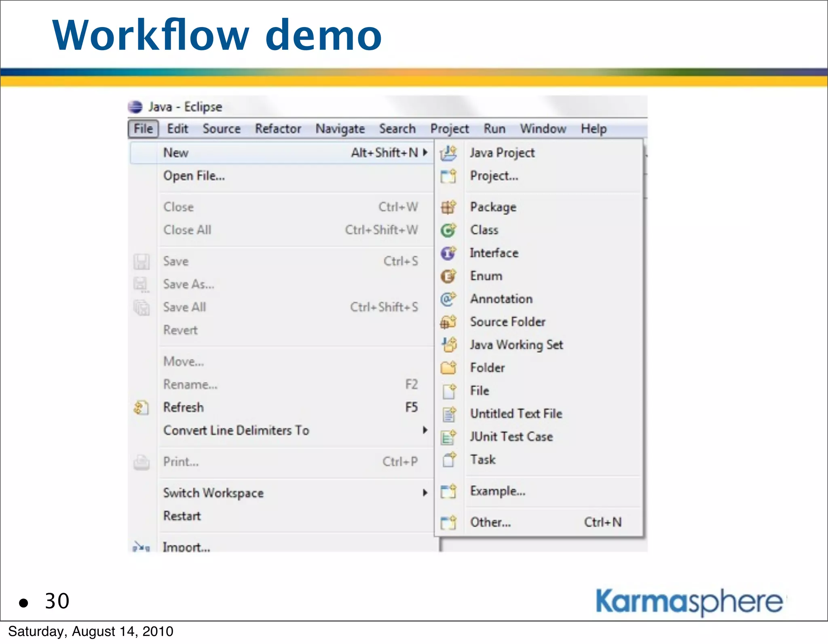The image size is (828, 644).
Task: Open the Window menu
Action: [x=543, y=129]
